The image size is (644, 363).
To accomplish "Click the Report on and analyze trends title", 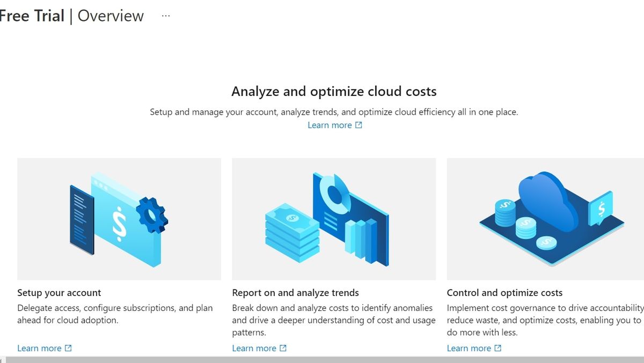I will coord(295,293).
